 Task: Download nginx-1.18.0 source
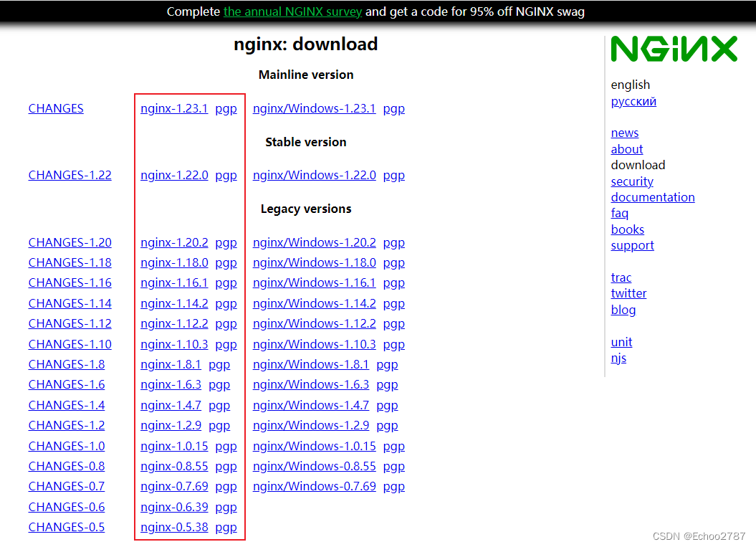pos(174,262)
